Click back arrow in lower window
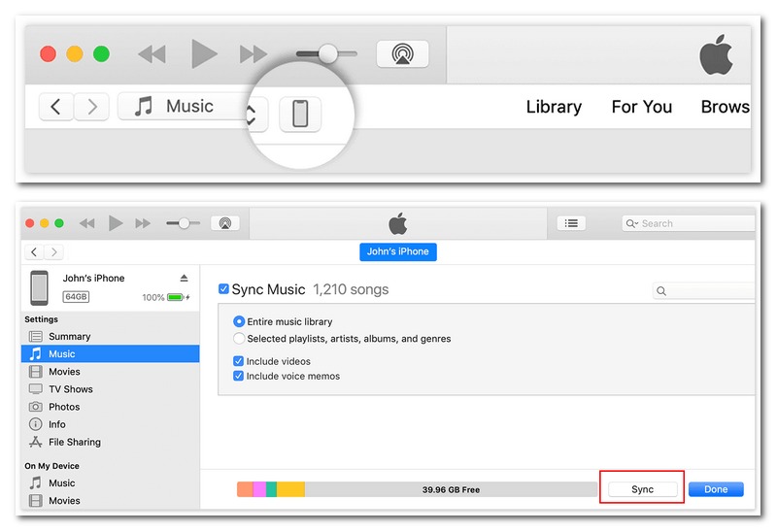777x532 pixels. 34,252
